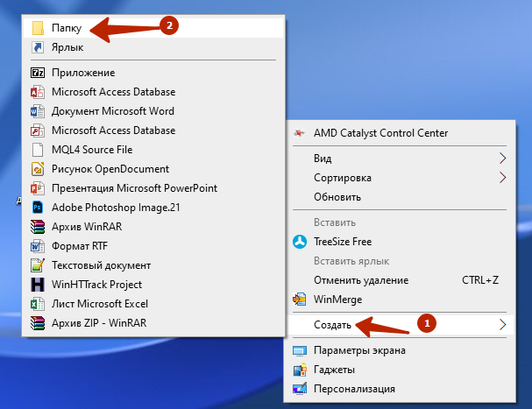Choose MQL4 Source File entry

pyautogui.click(x=153, y=150)
